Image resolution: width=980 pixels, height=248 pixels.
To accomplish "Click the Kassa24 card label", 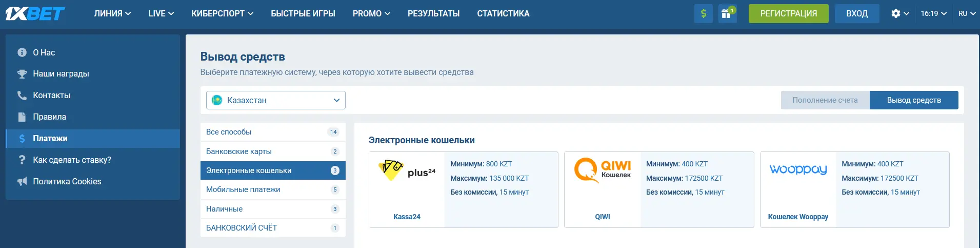I will tap(407, 217).
